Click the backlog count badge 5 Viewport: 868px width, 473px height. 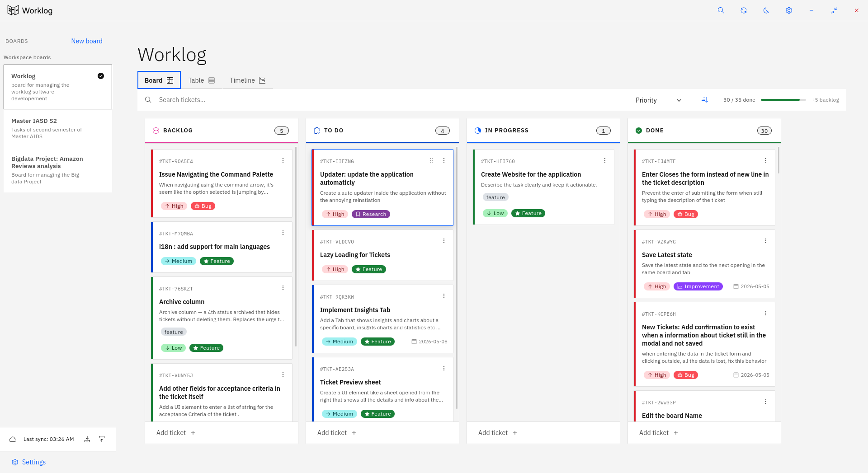tap(282, 131)
